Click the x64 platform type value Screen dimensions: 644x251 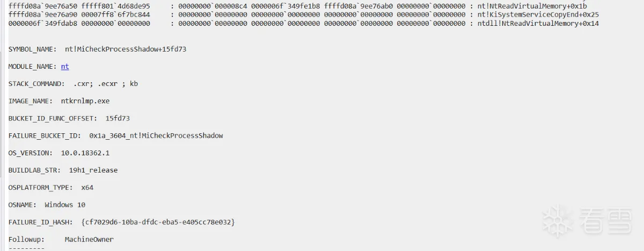87,188
